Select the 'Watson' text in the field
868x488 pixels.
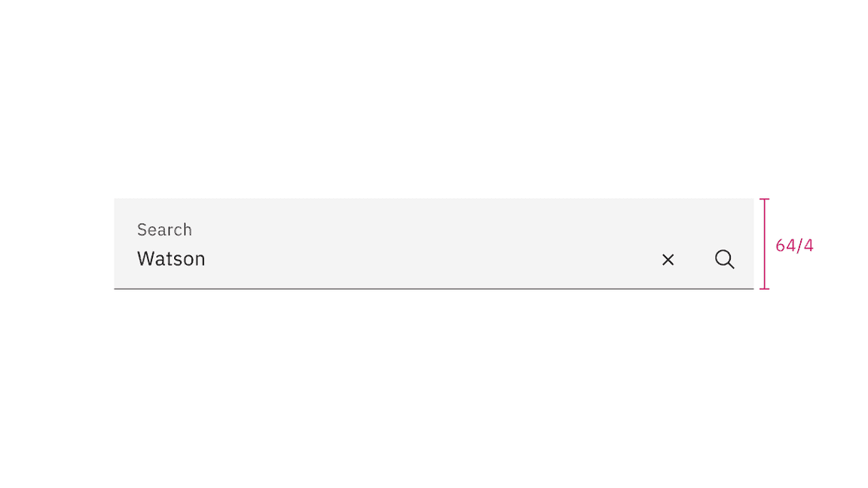pyautogui.click(x=171, y=259)
